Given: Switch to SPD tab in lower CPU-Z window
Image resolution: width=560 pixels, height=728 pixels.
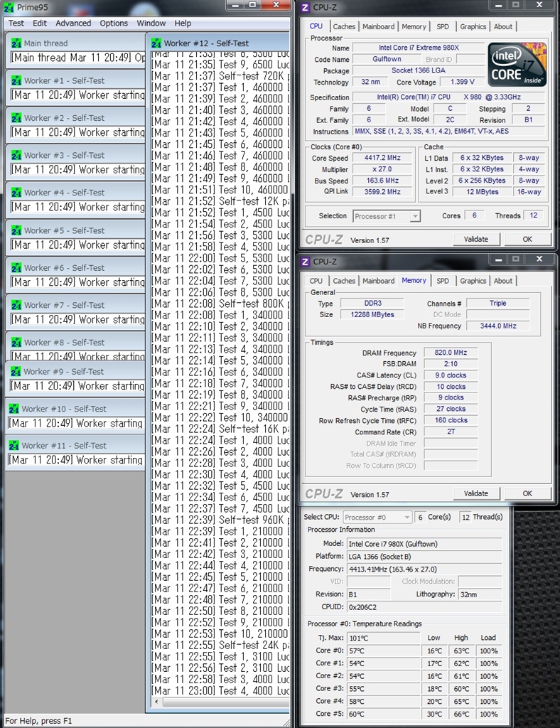Looking at the screenshot, I should point(443,281).
